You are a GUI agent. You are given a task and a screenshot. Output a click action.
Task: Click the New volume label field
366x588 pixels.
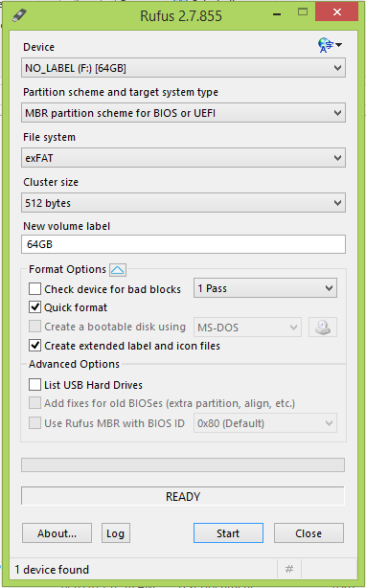pyautogui.click(x=183, y=244)
